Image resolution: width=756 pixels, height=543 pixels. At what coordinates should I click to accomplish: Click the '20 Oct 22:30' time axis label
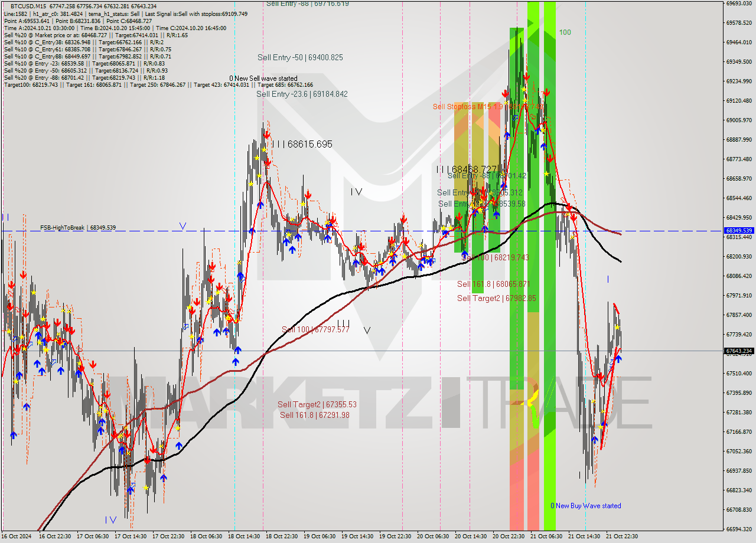[x=509, y=537]
